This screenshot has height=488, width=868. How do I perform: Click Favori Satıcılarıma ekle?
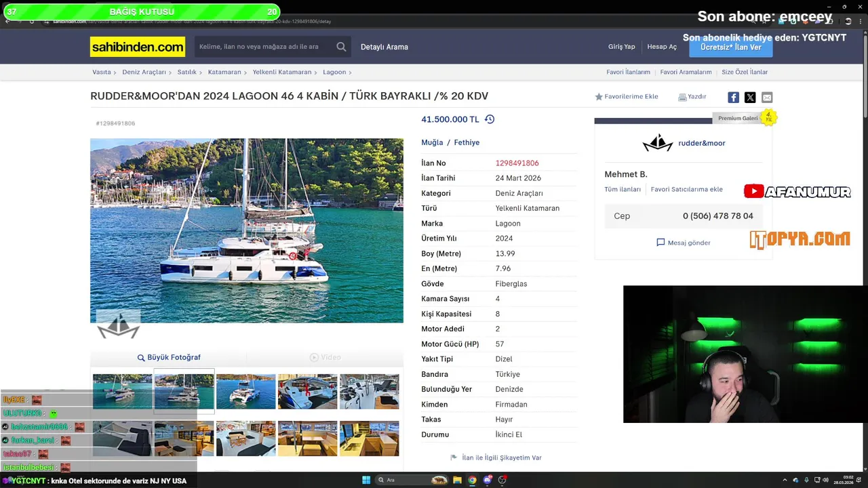click(x=687, y=190)
